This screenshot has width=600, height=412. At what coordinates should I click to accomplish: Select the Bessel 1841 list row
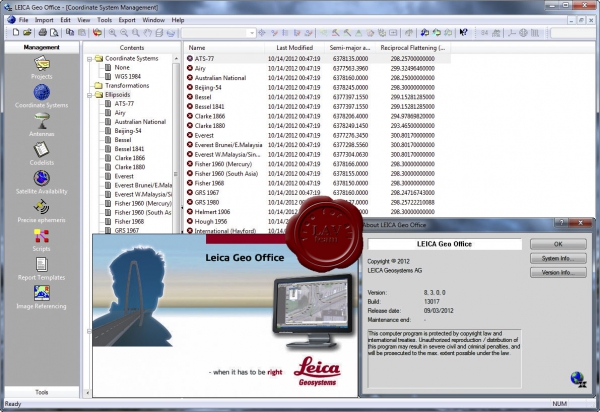(x=318, y=106)
